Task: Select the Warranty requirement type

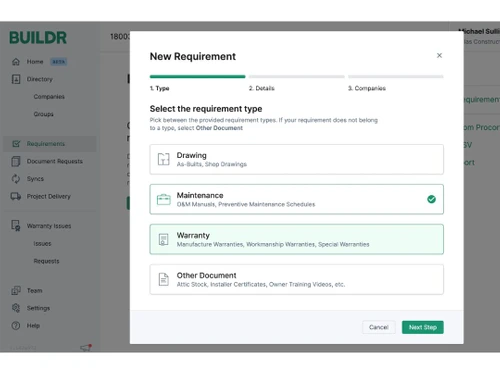Action: pos(297,239)
